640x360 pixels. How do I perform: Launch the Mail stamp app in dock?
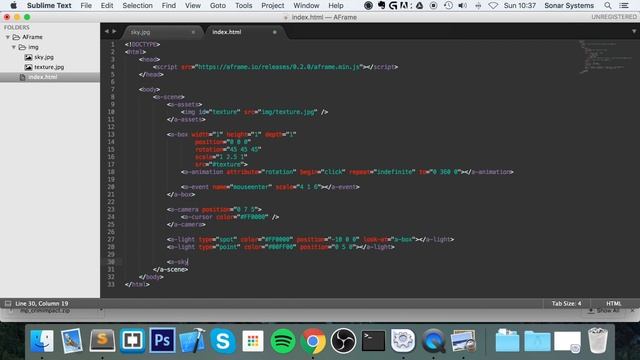click(71, 341)
